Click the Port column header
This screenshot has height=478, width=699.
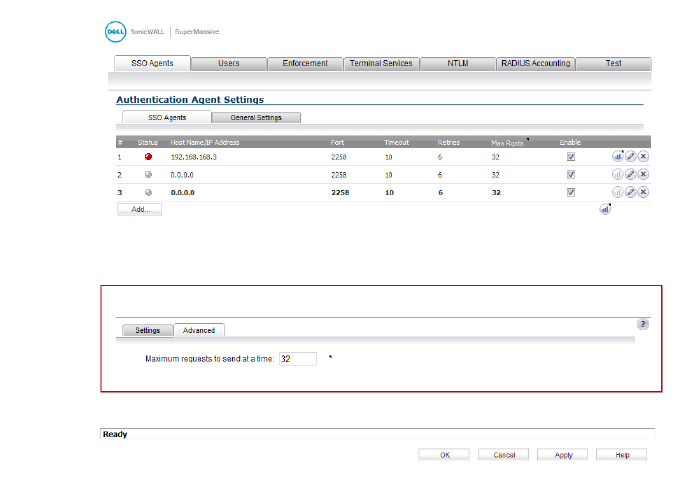click(x=337, y=143)
